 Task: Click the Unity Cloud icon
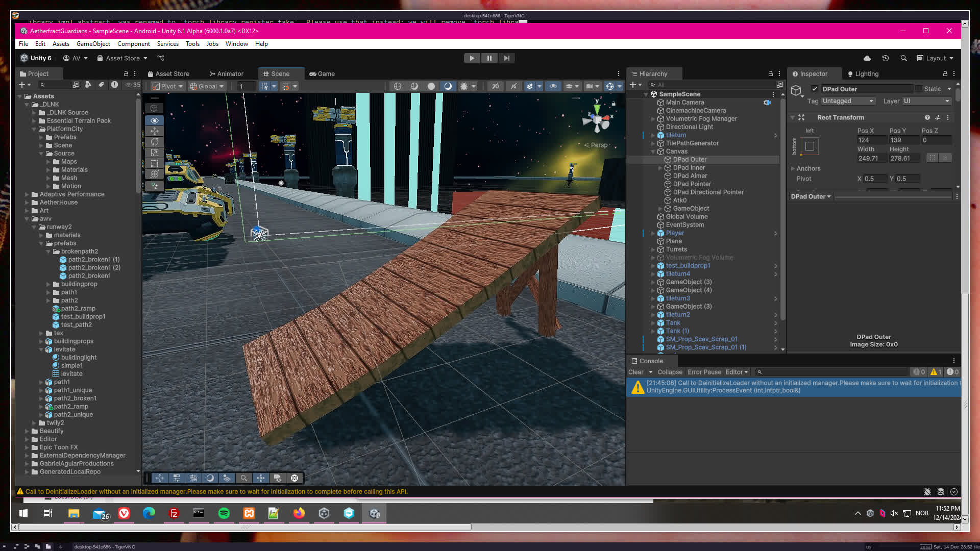tap(867, 58)
